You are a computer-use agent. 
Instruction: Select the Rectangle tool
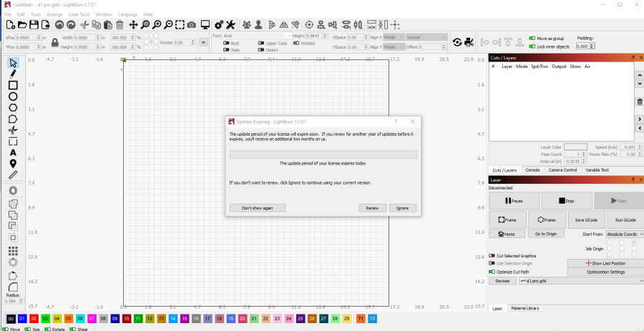(x=13, y=85)
